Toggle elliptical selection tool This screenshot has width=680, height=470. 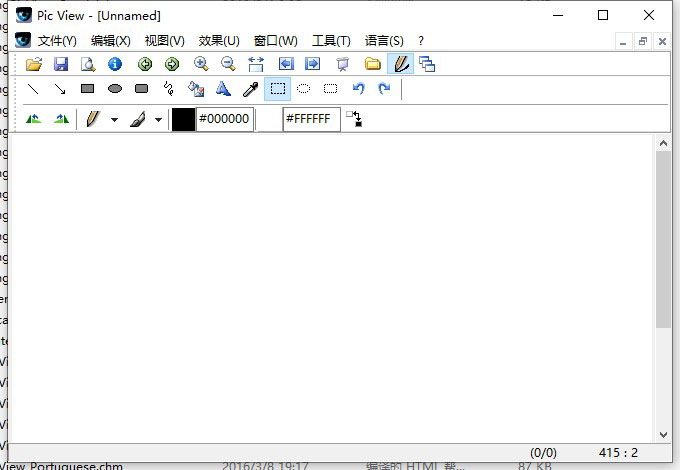pyautogui.click(x=304, y=89)
